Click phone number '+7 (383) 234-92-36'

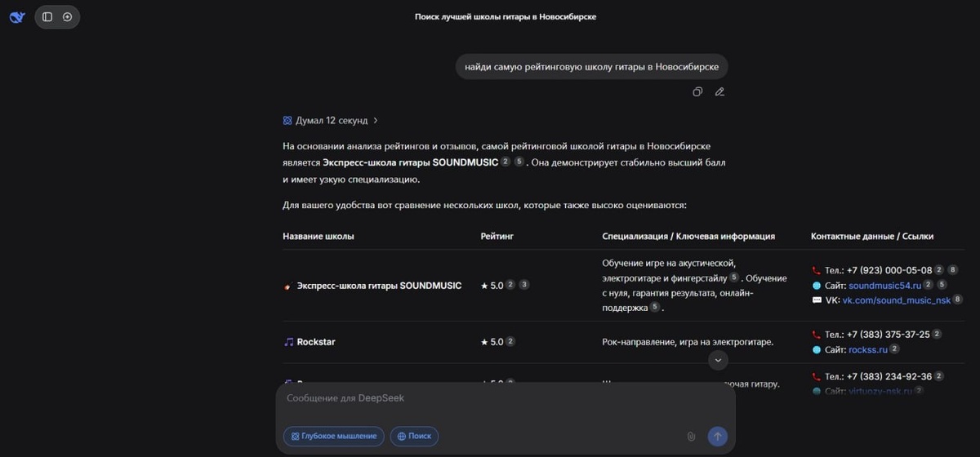coord(891,376)
